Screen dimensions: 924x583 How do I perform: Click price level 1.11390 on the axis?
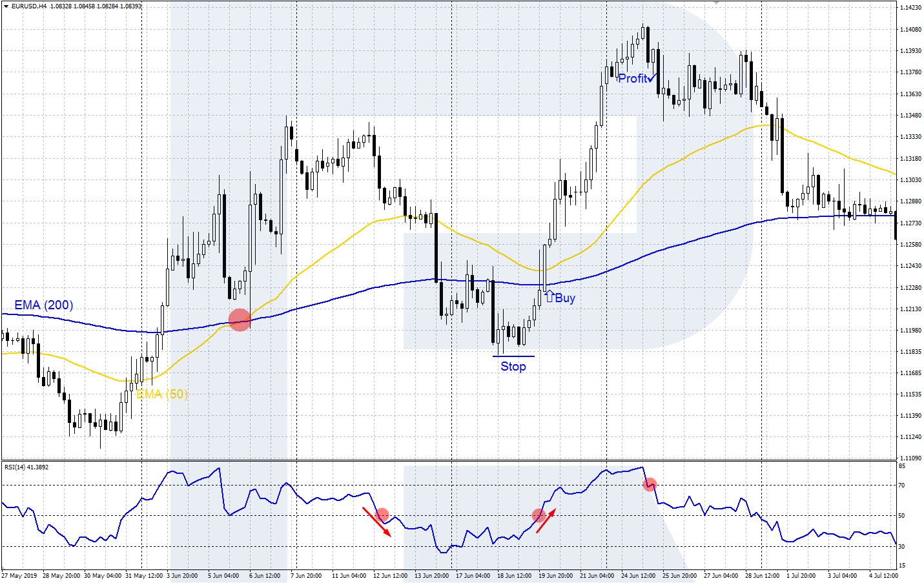(x=910, y=415)
